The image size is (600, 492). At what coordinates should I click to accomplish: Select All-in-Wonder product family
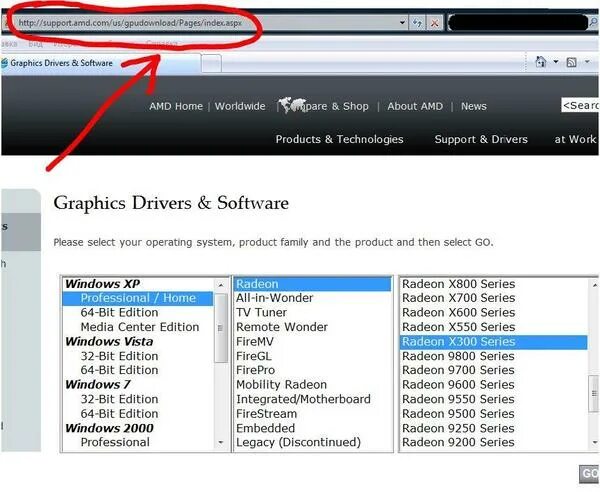(x=313, y=298)
